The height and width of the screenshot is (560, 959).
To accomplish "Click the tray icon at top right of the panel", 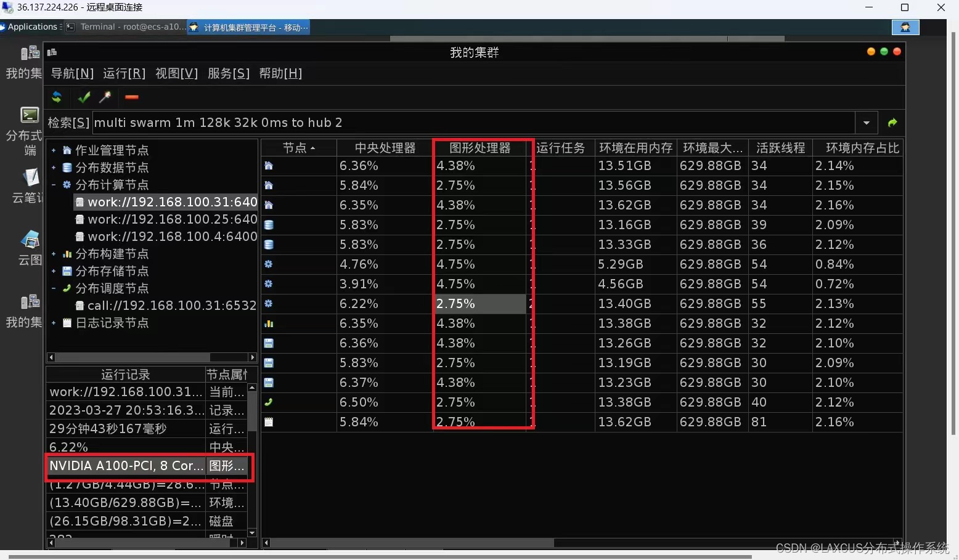I will point(905,27).
